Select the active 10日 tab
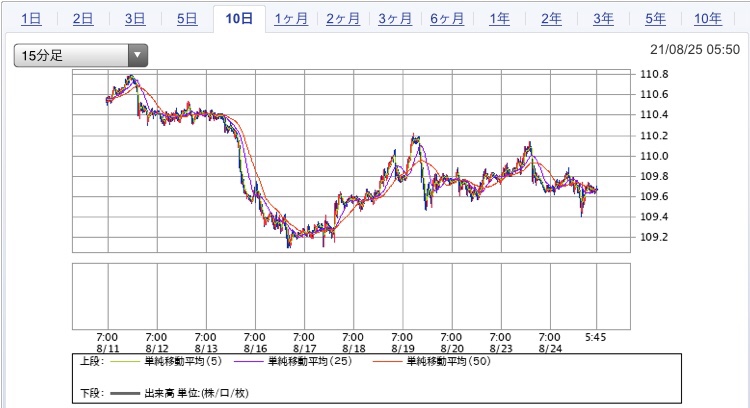 pyautogui.click(x=239, y=19)
